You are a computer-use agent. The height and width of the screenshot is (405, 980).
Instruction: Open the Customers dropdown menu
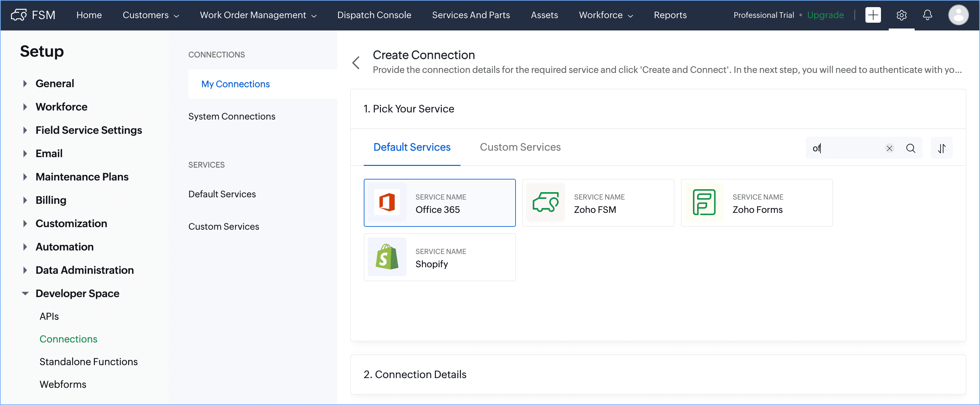[150, 15]
